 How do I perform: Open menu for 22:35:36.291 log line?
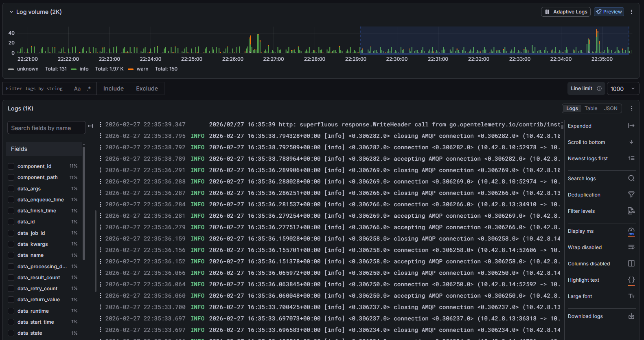click(101, 170)
